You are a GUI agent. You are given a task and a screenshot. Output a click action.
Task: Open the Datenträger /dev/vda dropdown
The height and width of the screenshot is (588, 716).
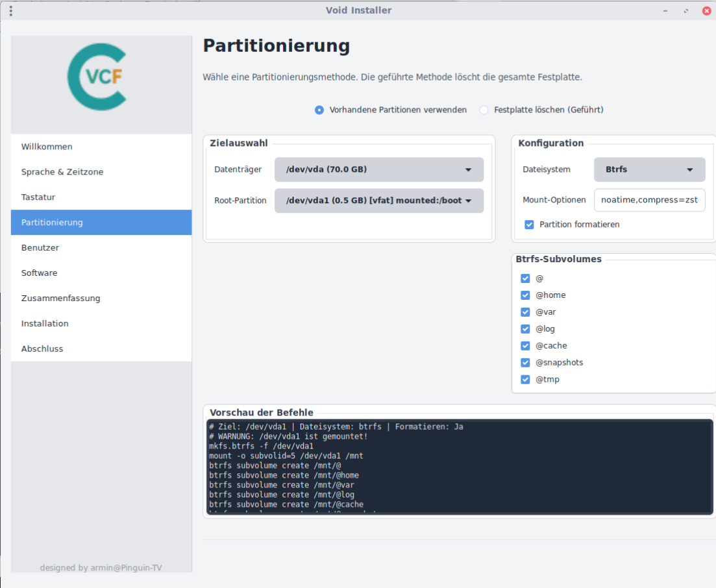point(378,169)
